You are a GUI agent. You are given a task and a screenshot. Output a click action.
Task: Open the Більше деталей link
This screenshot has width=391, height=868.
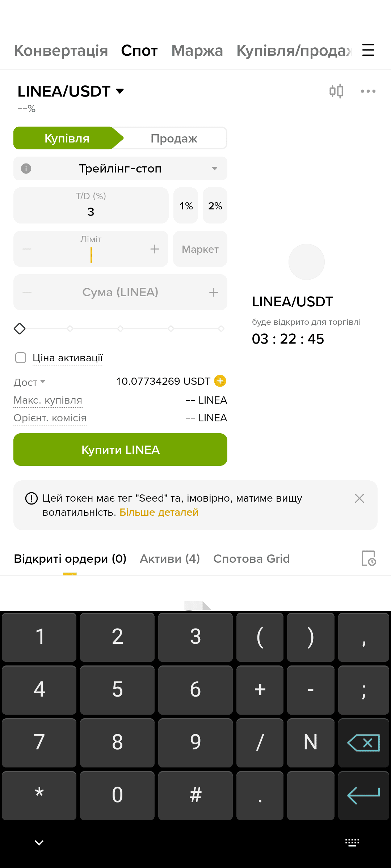159,512
